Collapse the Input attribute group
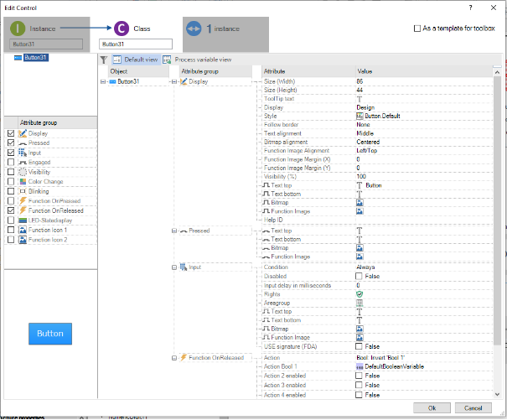The width and height of the screenshot is (507, 420). pos(174,267)
